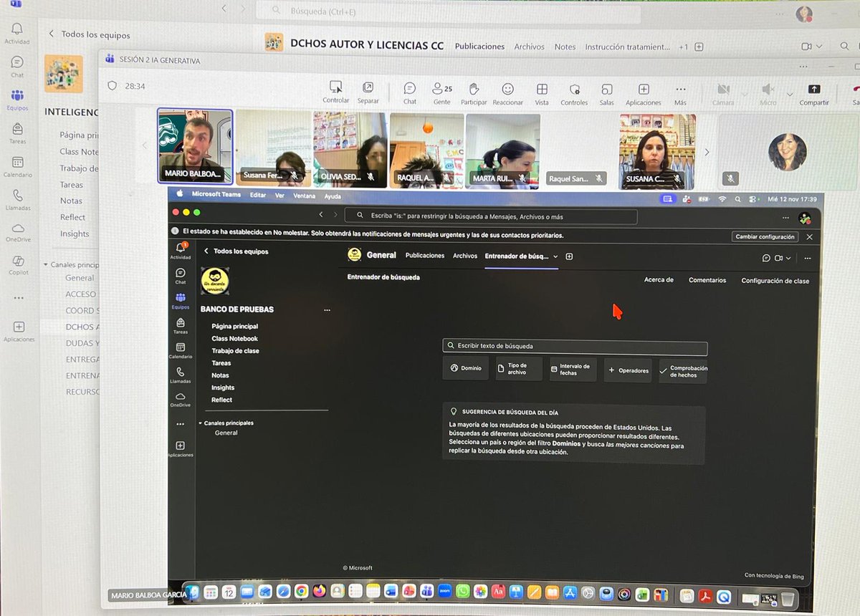
Task: Select Class Notebook in BANCO DE PRUEBAS
Action: point(234,339)
